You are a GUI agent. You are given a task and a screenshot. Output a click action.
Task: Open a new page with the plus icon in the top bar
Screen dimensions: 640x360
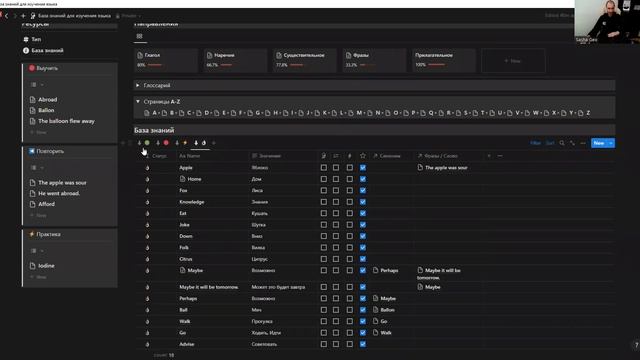coord(23,16)
